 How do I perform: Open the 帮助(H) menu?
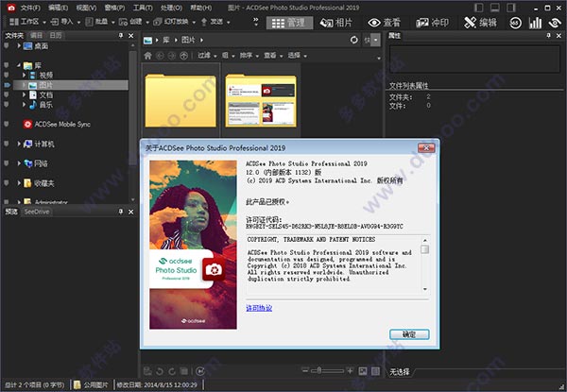point(201,8)
